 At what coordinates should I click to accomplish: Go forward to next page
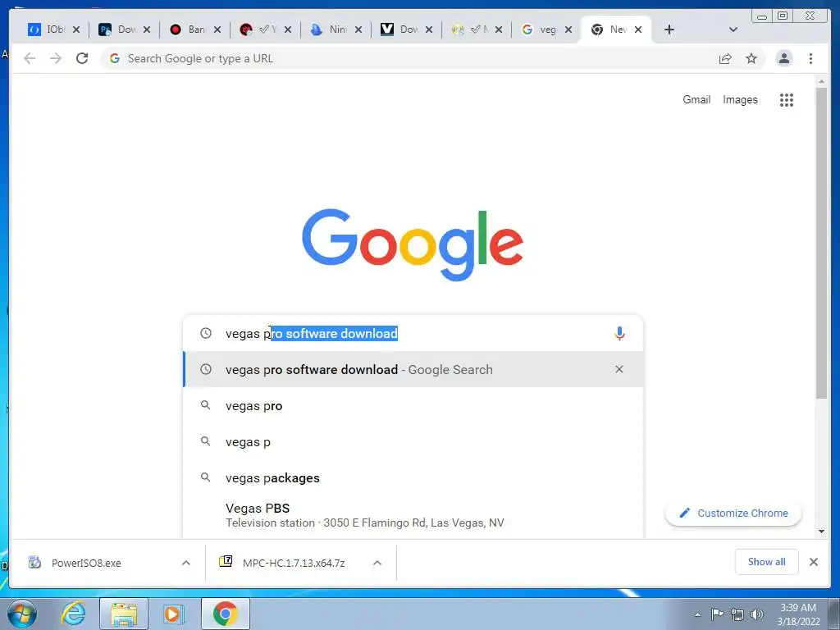click(56, 58)
